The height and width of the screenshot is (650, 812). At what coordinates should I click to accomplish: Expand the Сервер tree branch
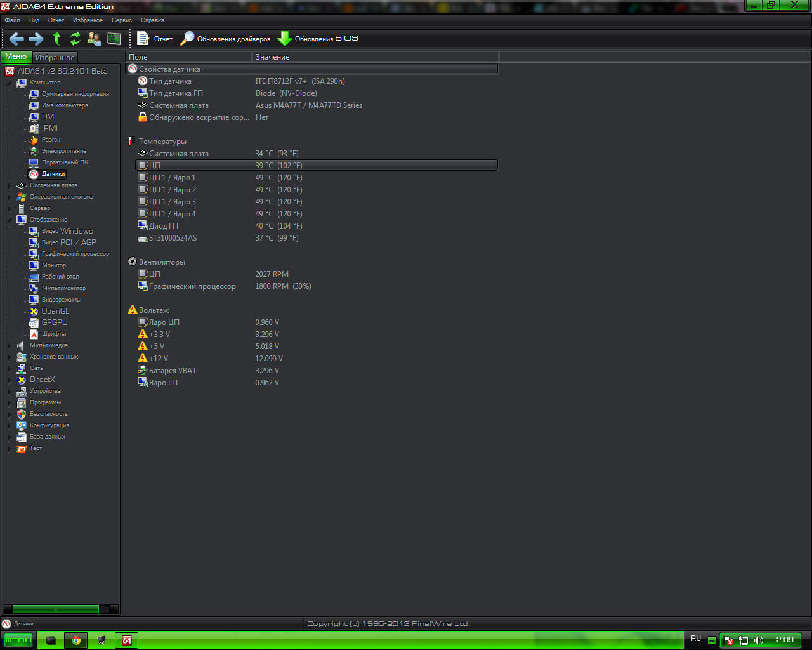(10, 208)
